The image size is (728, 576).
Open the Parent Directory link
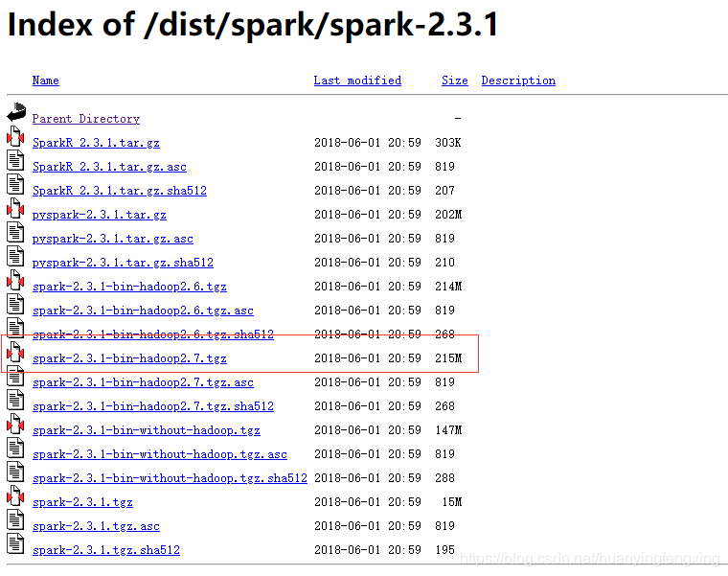(x=86, y=119)
